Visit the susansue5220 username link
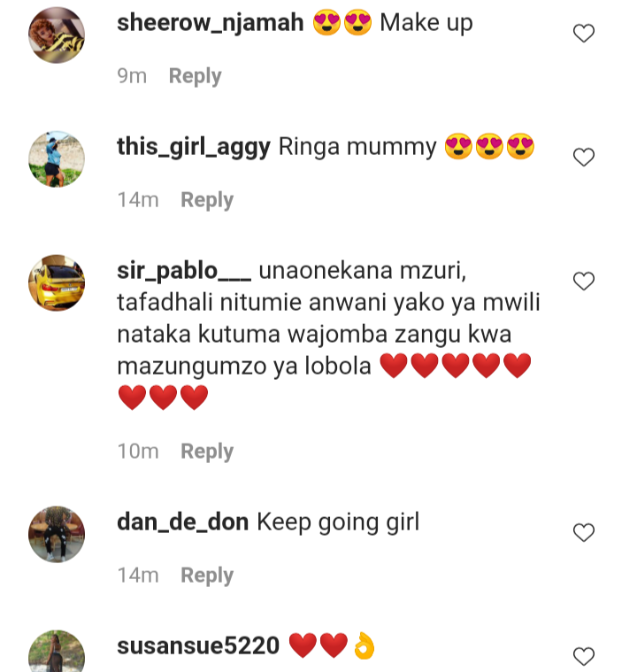 click(198, 645)
